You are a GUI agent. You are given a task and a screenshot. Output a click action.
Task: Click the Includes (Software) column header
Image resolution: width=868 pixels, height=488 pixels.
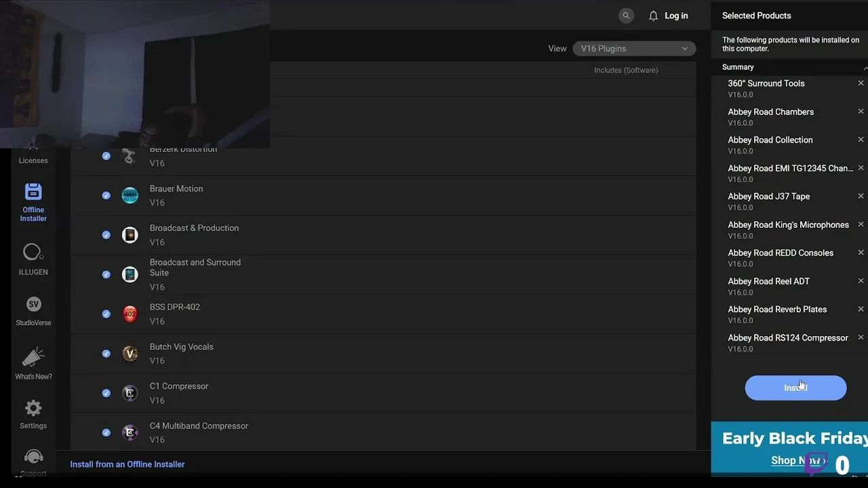pos(626,70)
